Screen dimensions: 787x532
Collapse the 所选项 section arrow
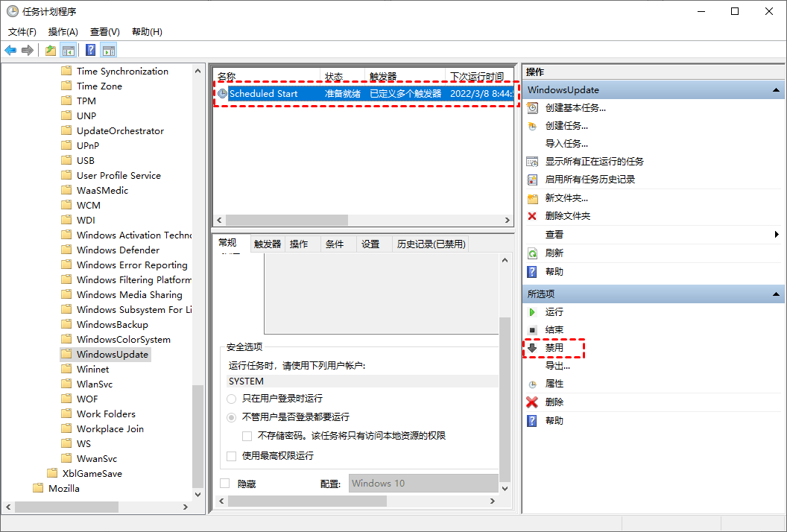click(x=776, y=294)
